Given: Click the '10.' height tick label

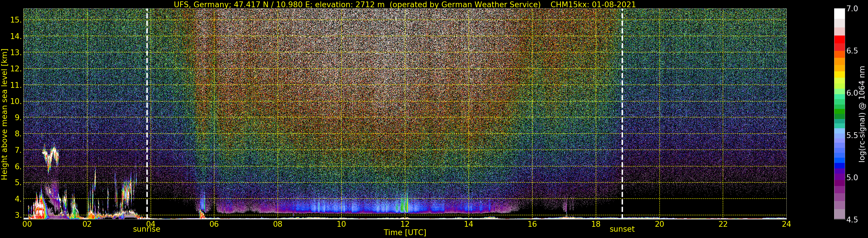Looking at the screenshot, I should (16, 101).
